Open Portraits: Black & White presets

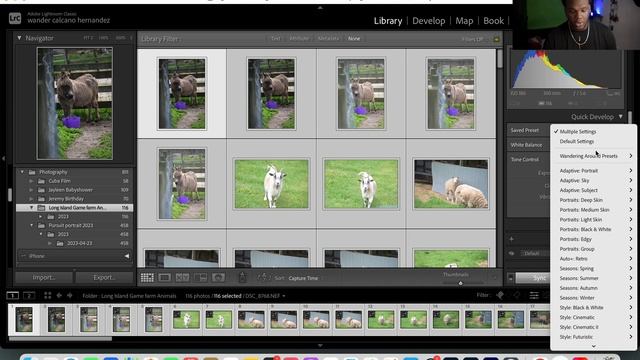click(593, 229)
